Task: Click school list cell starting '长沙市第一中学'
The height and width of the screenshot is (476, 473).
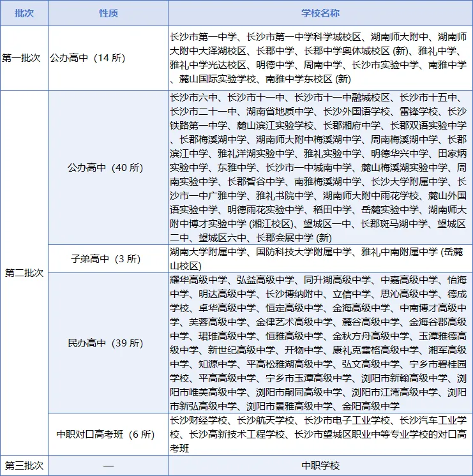Action: (x=320, y=58)
